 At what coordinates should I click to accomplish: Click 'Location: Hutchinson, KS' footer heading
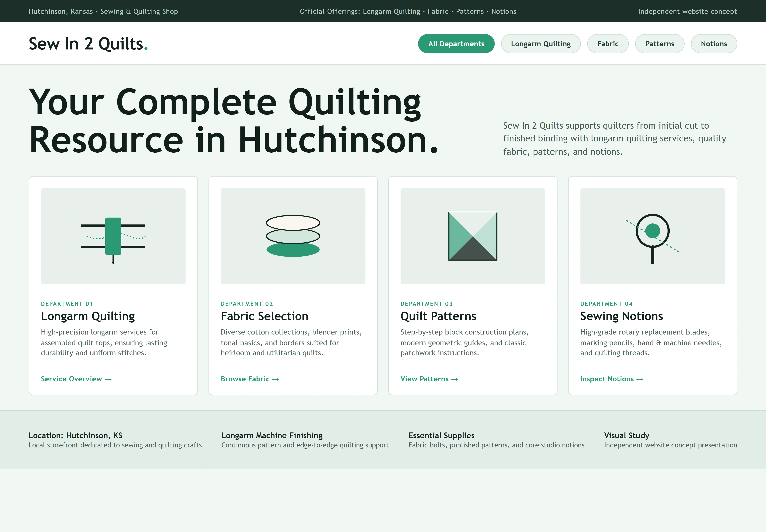pos(75,435)
